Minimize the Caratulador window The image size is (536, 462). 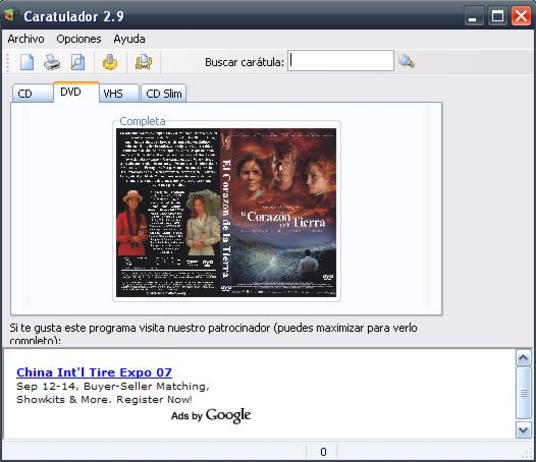click(x=473, y=16)
